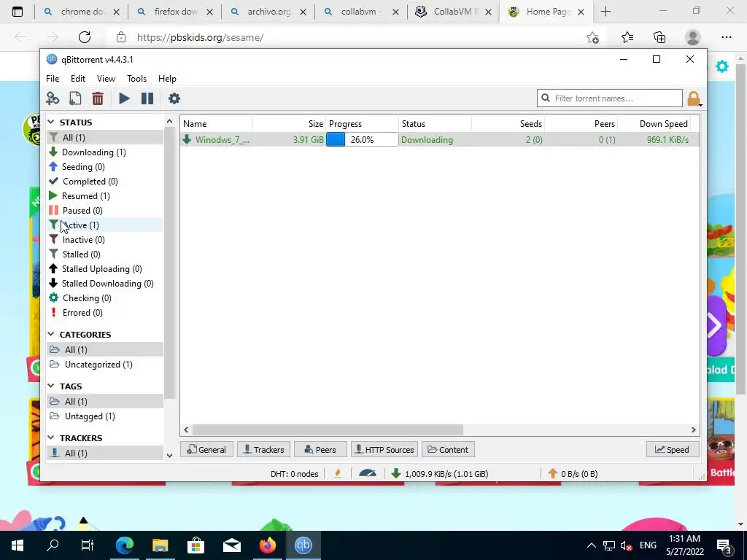Pause torrents with the pause icon

(x=147, y=98)
